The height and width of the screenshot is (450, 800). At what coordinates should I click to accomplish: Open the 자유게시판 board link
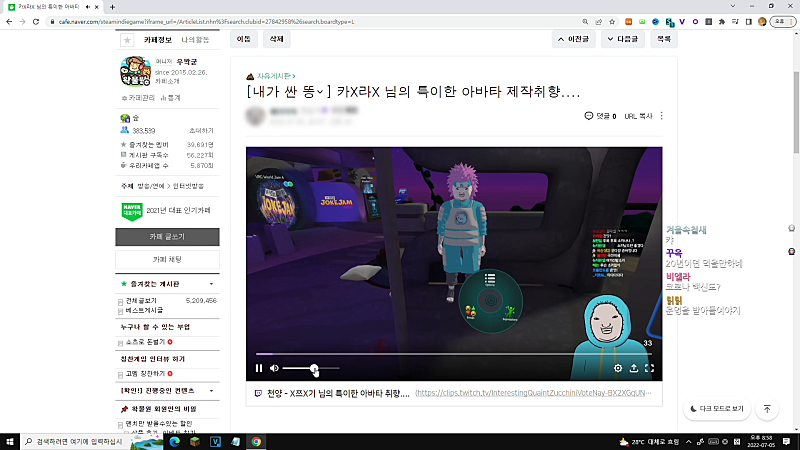pos(276,76)
